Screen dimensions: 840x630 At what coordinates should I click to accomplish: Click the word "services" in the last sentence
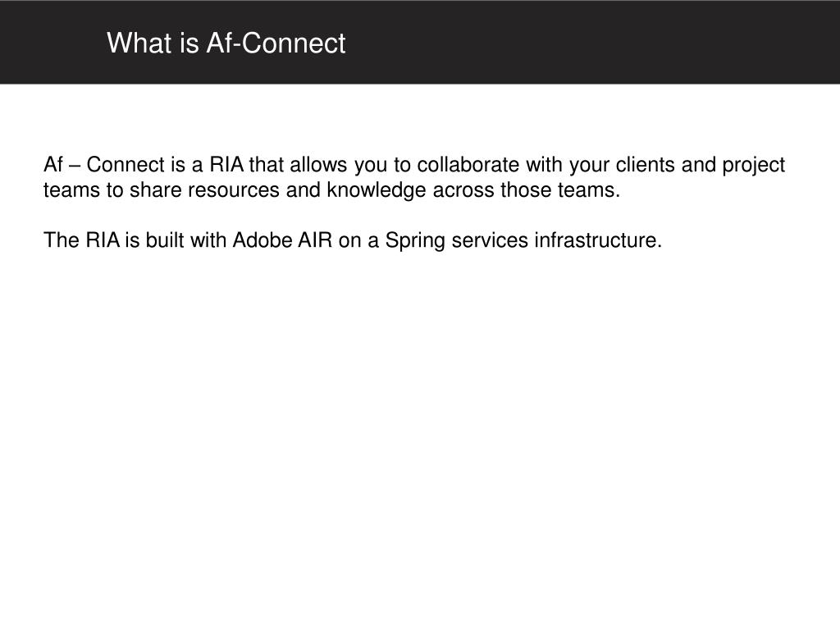490,240
